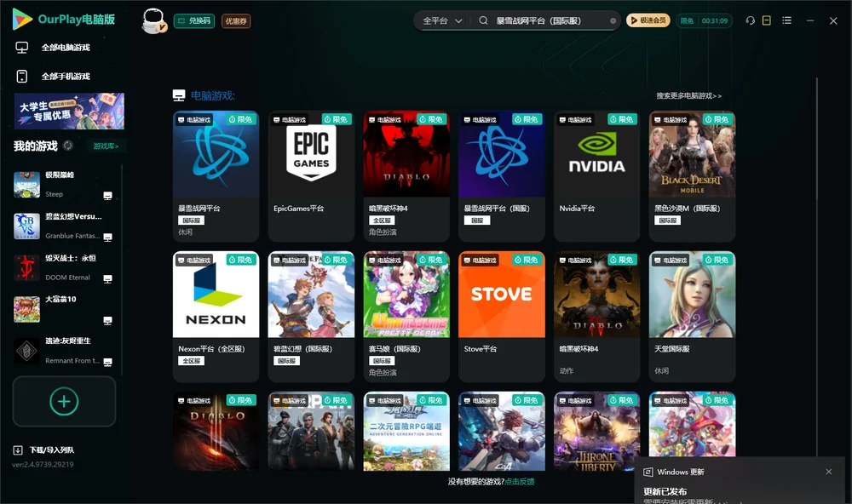The width and height of the screenshot is (852, 504).
Task: Open the 游戏库> link
Action: point(106,146)
